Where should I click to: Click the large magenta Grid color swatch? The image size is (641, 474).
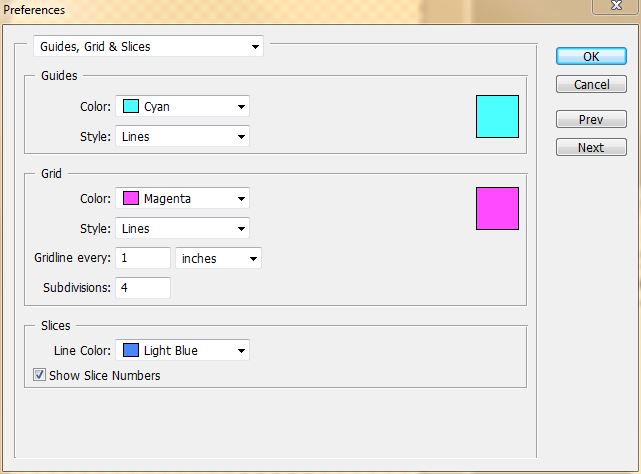(x=497, y=208)
